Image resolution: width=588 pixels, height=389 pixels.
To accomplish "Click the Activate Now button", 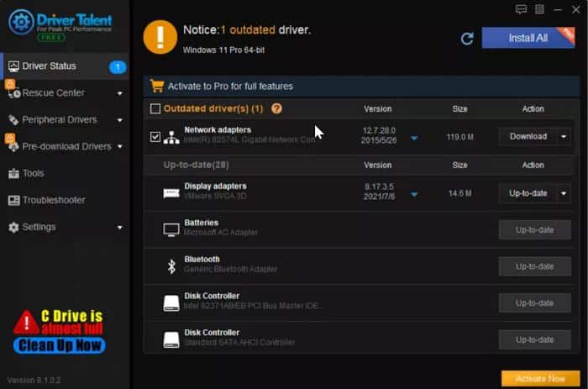I will click(x=540, y=379).
